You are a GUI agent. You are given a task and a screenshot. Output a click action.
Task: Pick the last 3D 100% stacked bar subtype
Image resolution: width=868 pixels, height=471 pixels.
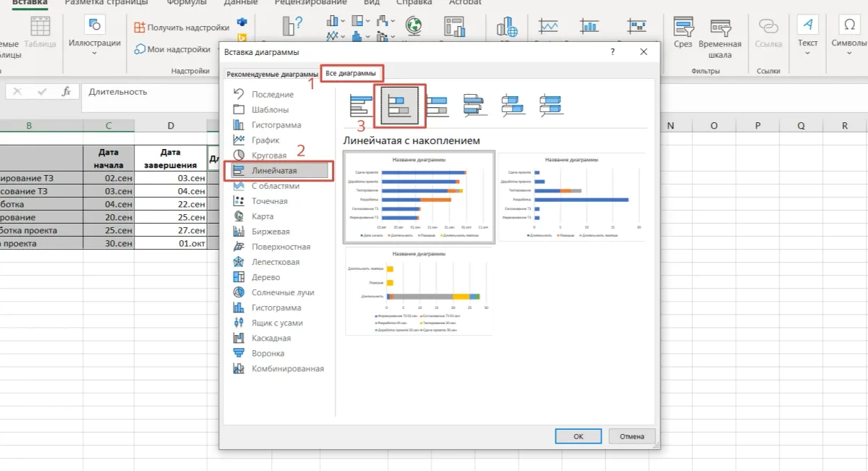[551, 106]
